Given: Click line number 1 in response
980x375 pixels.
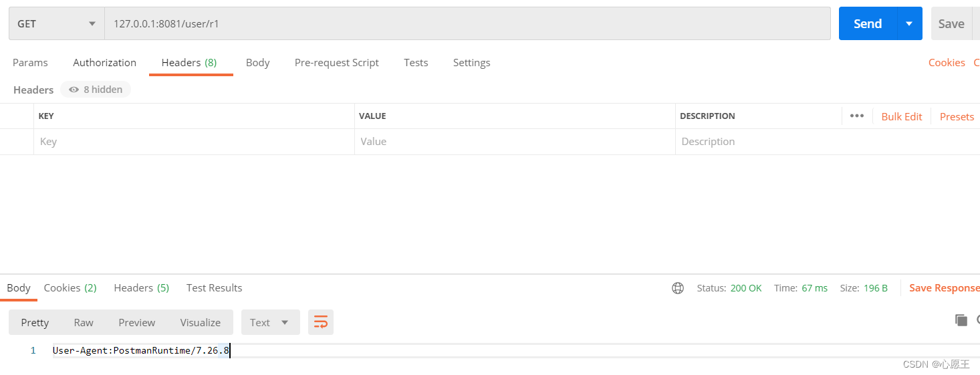Looking at the screenshot, I should [33, 350].
